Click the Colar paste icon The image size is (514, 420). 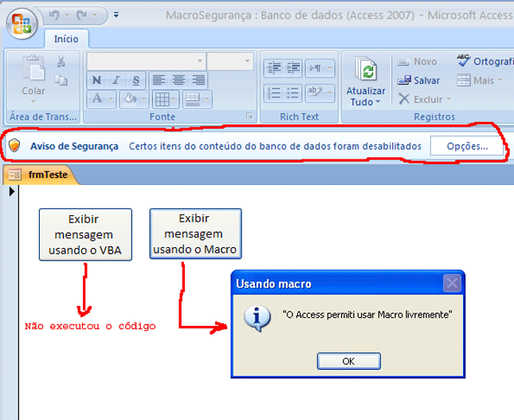tap(33, 68)
